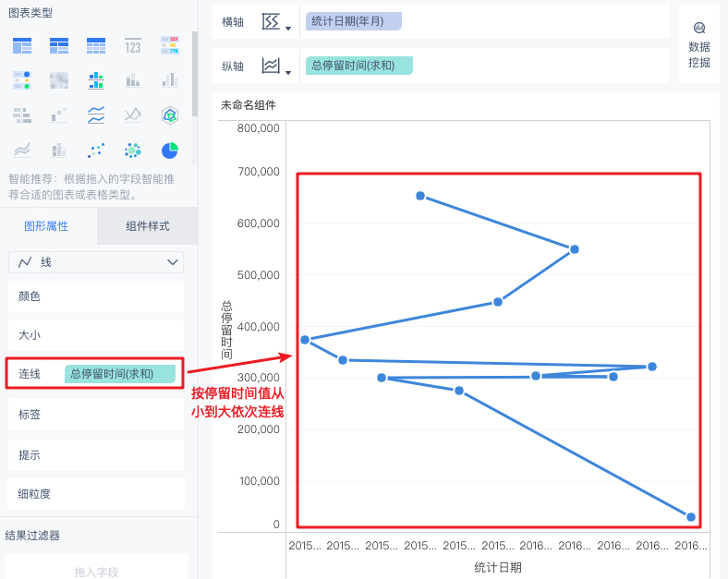Click the 800,000 y-axis label
The width and height of the screenshot is (728, 579).
point(258,128)
